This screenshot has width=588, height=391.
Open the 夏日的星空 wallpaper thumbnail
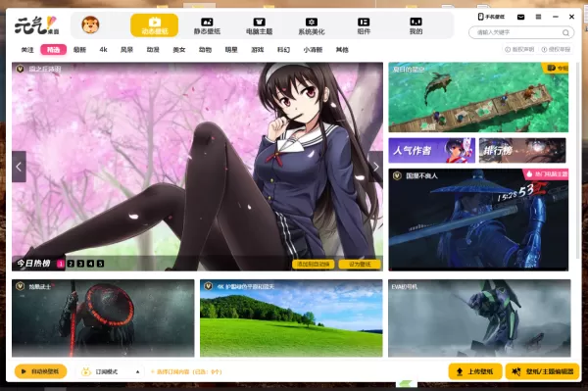(x=478, y=97)
